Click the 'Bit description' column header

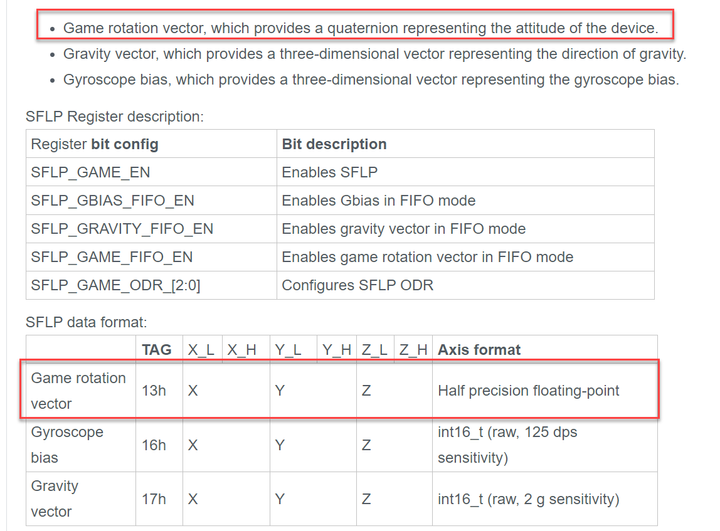pyautogui.click(x=334, y=144)
